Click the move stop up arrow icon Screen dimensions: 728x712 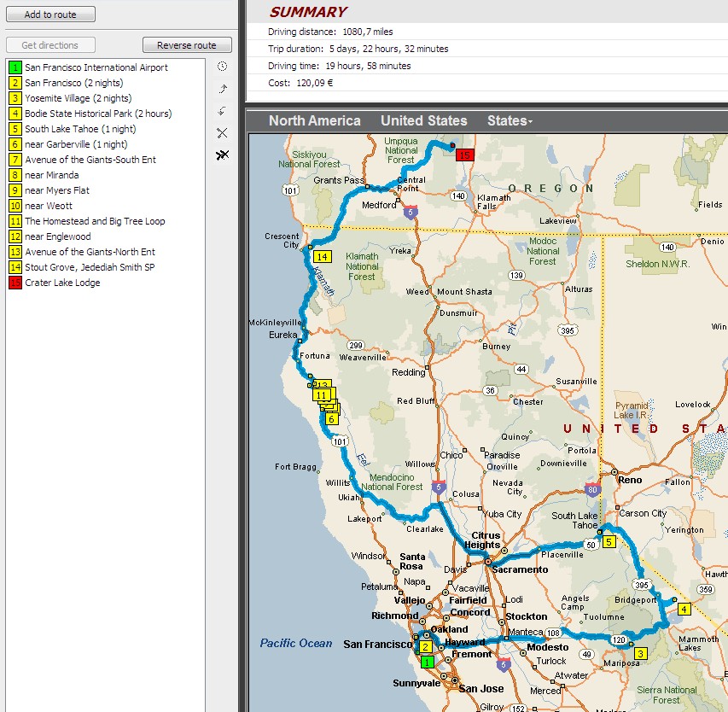click(222, 89)
